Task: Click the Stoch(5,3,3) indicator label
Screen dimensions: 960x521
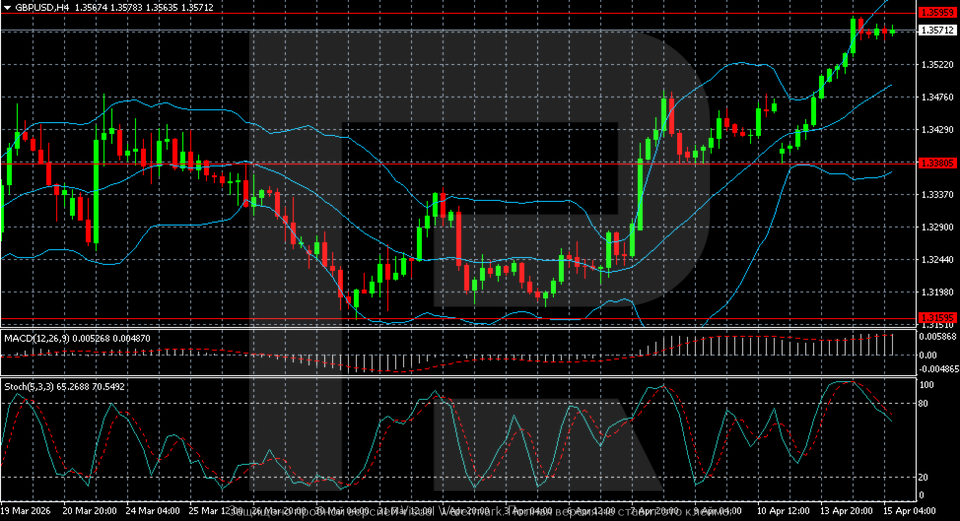Action: (30, 385)
